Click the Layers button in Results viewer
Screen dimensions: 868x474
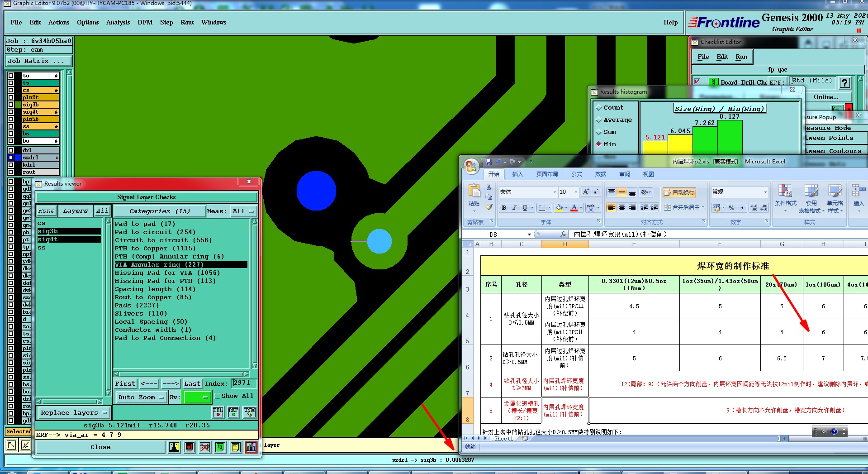[76, 211]
